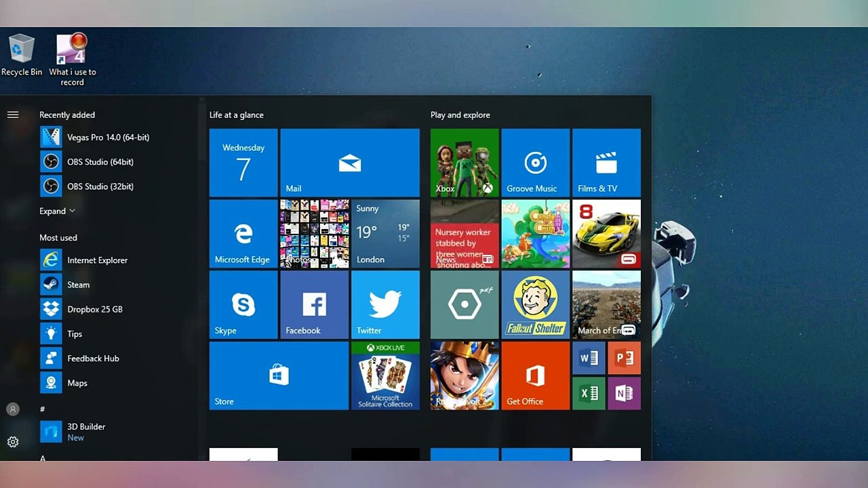
Task: Open the Xbox tile
Action: click(x=465, y=163)
